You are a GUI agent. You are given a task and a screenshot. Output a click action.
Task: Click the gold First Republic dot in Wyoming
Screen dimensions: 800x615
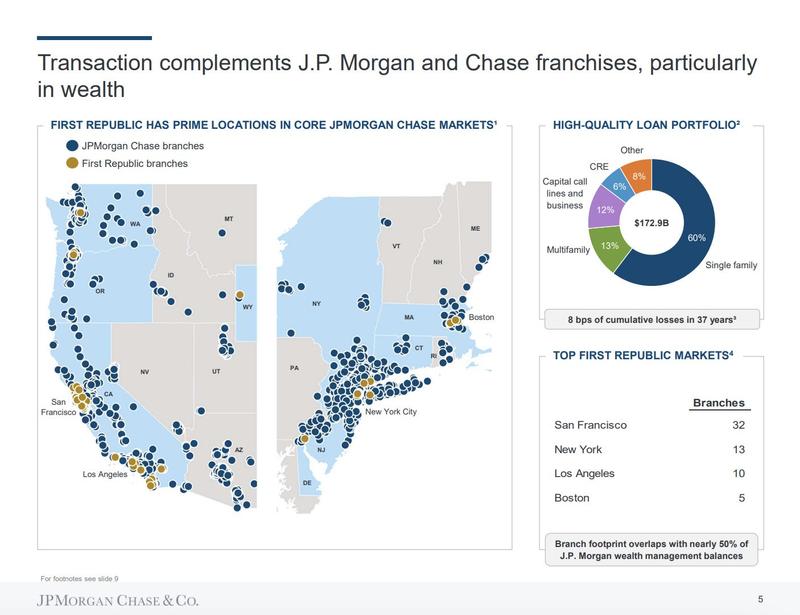coord(239,295)
